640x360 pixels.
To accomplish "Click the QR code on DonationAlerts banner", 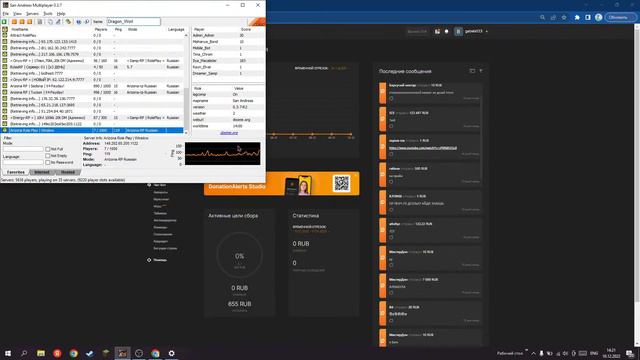I will (341, 184).
